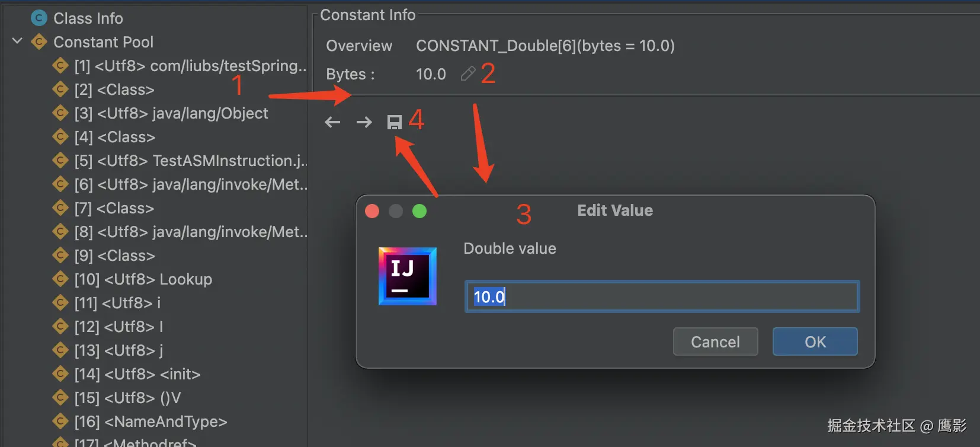Cancel the Edit Value dialog

click(x=715, y=341)
